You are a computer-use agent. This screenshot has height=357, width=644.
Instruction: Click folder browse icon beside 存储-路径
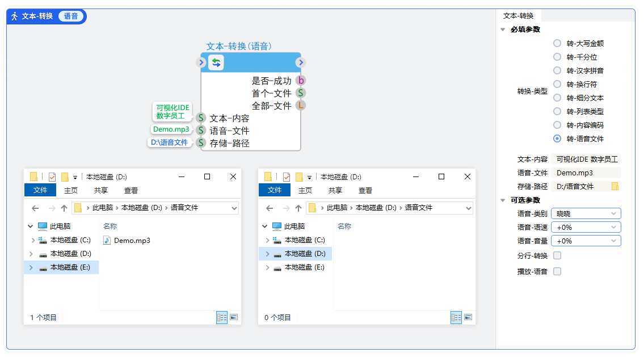coord(614,186)
